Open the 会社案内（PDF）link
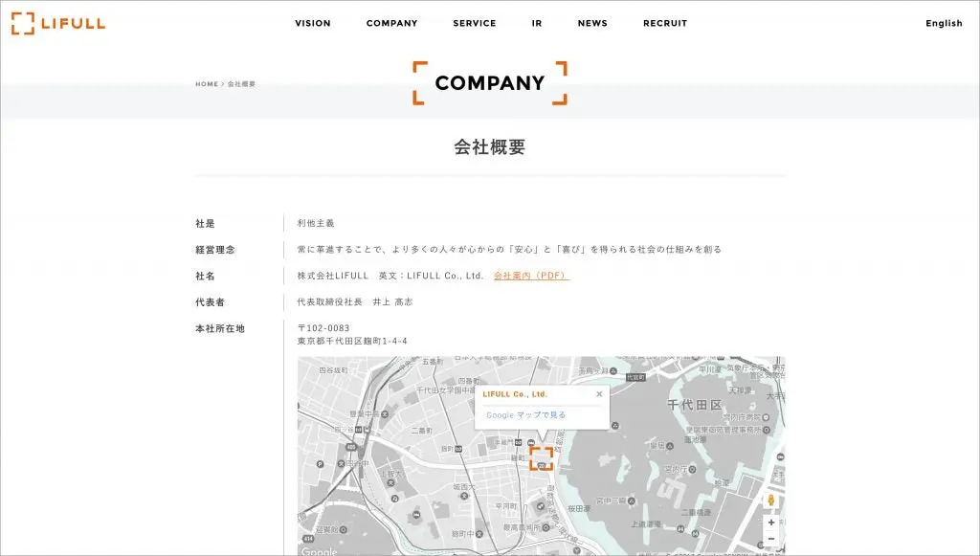Viewport: 980px width, 556px height. (x=527, y=275)
